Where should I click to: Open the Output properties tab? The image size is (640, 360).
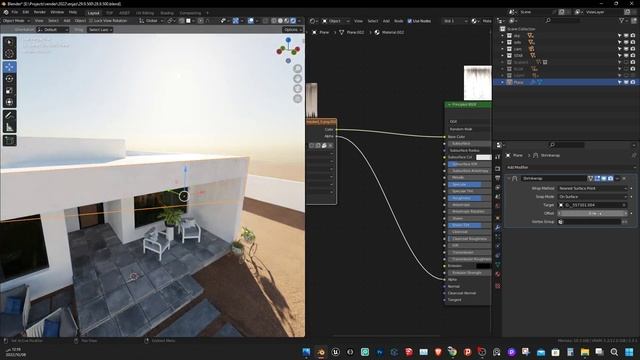point(498,178)
